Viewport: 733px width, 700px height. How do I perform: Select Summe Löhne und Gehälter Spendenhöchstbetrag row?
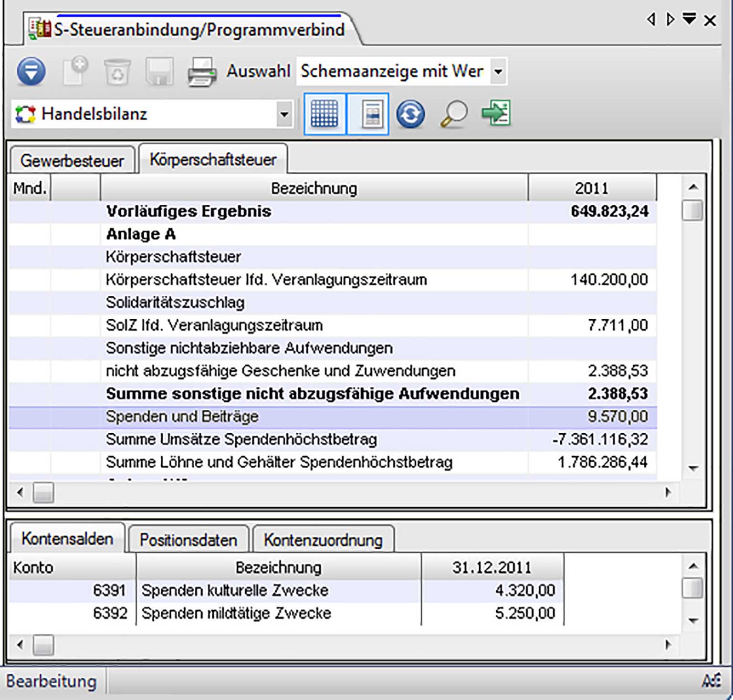tap(333, 462)
